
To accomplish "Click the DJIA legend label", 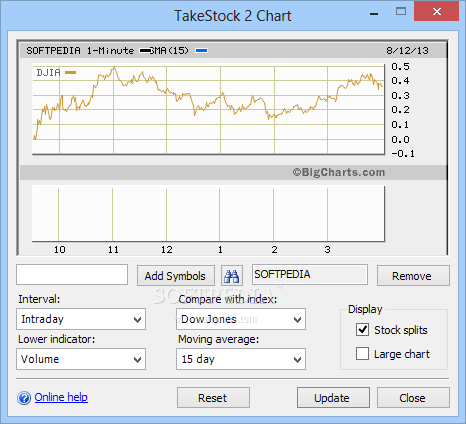I will click(48, 72).
